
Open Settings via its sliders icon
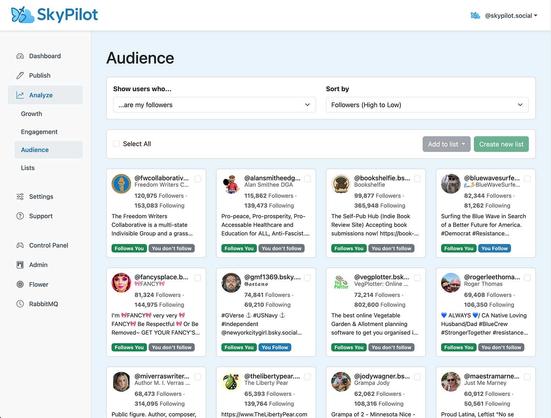(x=20, y=197)
